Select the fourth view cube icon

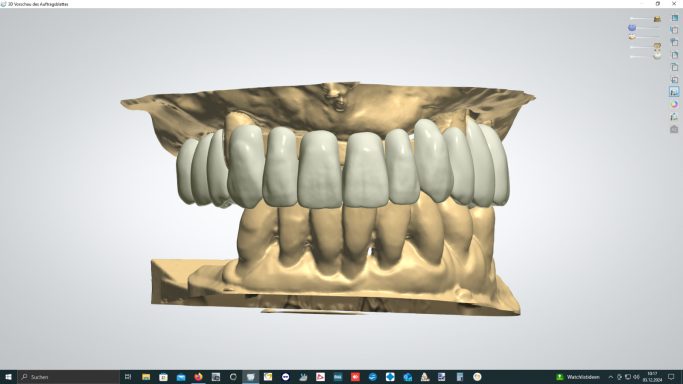point(675,55)
